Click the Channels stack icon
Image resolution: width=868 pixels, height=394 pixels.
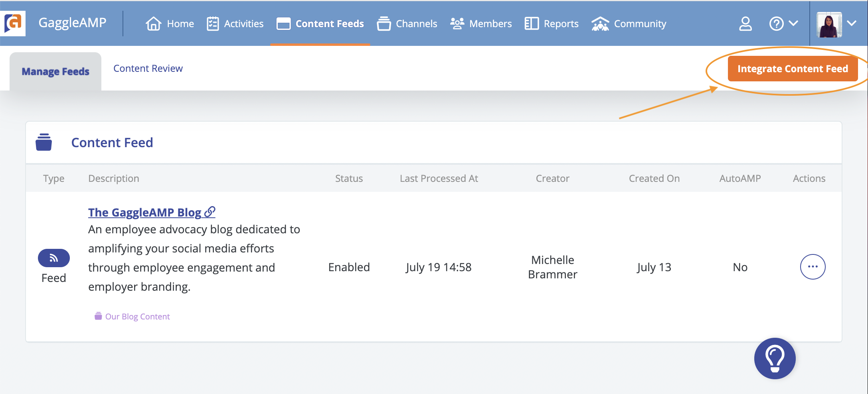384,24
